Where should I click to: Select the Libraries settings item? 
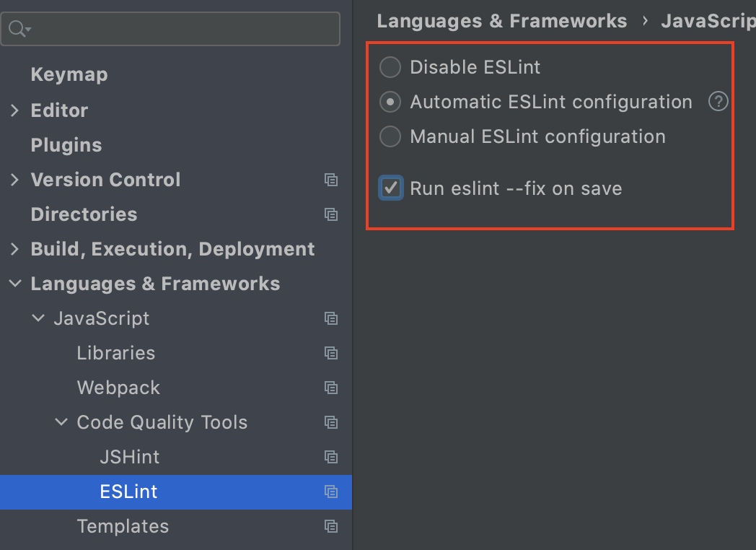[115, 353]
